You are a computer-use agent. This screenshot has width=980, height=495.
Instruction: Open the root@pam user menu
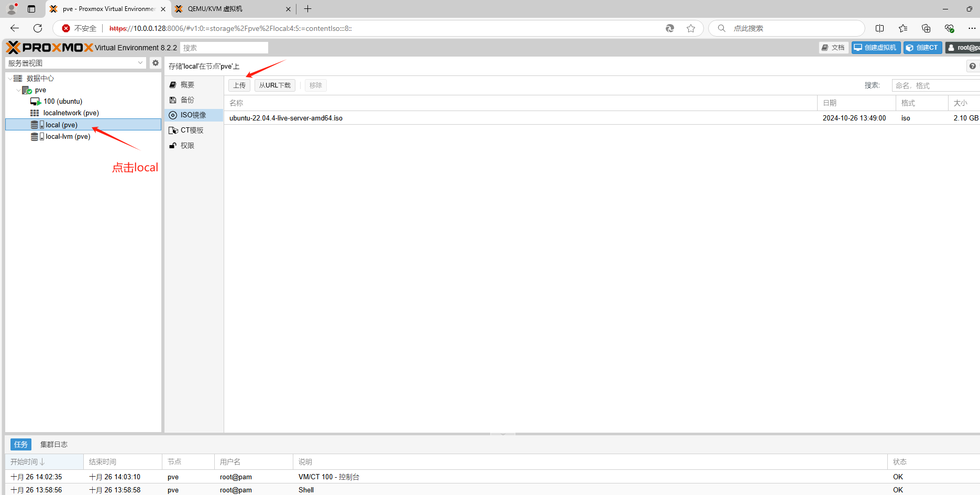click(x=963, y=48)
